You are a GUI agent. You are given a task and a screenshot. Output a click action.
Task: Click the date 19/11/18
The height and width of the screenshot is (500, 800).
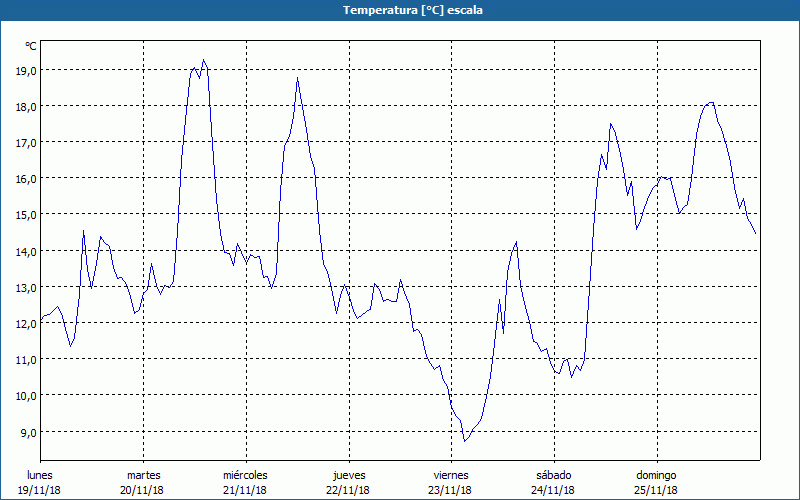pos(39,490)
